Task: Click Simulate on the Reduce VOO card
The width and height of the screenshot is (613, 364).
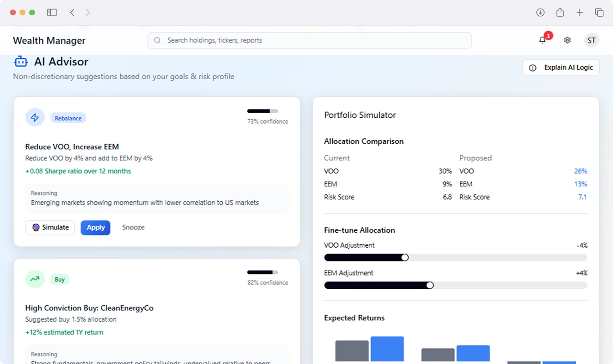Action: 50,227
